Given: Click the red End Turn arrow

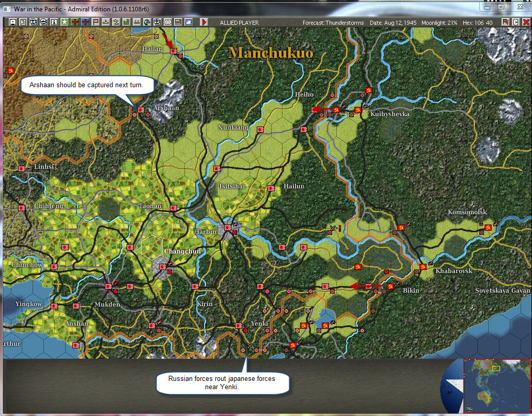Looking at the screenshot, I should 204,22.
